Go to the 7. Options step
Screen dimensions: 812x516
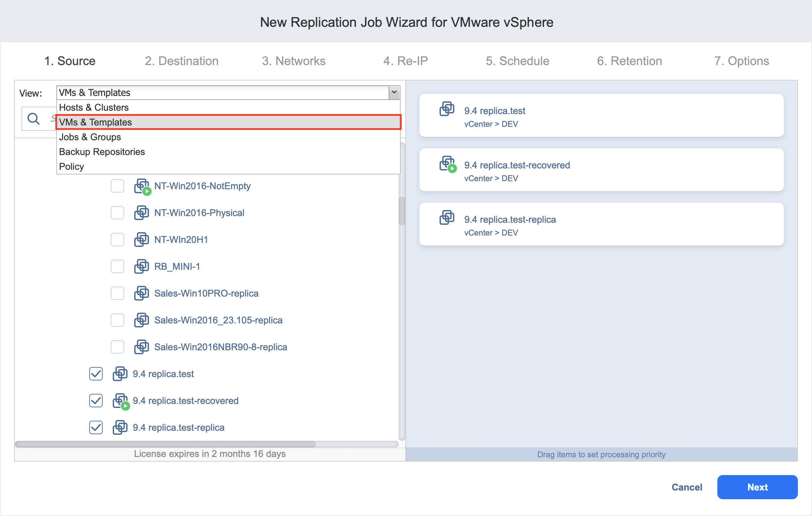coord(742,61)
